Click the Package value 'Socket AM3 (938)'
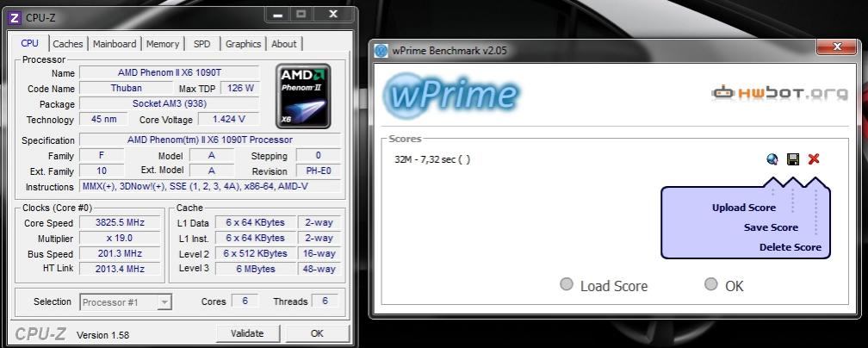 [170, 103]
